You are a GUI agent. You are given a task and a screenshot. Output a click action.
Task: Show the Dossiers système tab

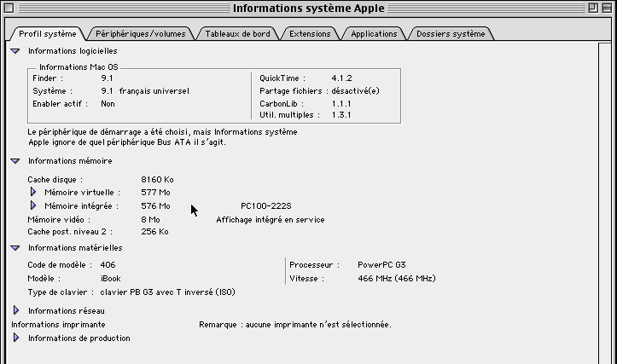451,34
